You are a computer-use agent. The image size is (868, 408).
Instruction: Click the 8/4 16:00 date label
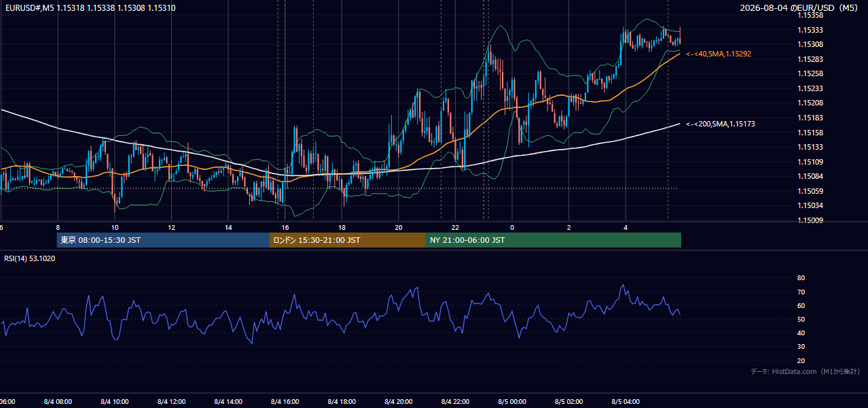pyautogui.click(x=285, y=401)
